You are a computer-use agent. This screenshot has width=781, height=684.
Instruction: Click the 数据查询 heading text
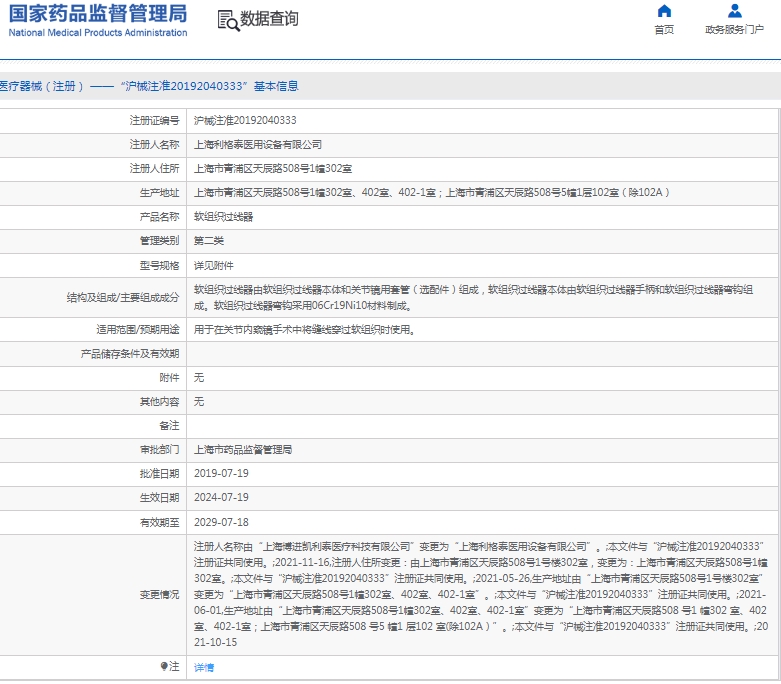click(269, 19)
